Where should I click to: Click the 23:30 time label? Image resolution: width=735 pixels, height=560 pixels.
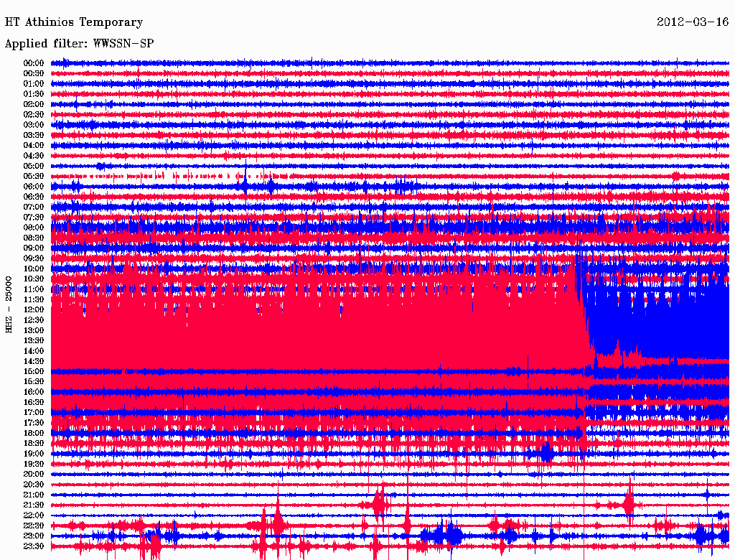(34, 546)
